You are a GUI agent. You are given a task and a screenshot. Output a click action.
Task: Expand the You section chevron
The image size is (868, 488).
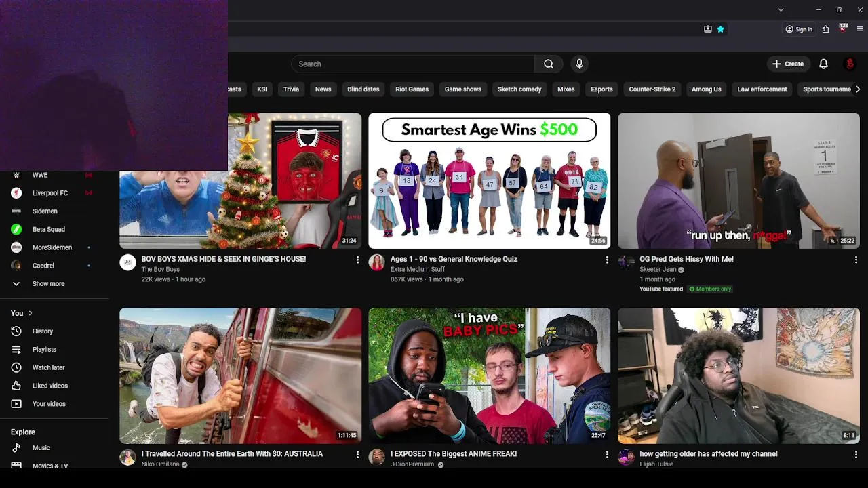pyautogui.click(x=30, y=313)
